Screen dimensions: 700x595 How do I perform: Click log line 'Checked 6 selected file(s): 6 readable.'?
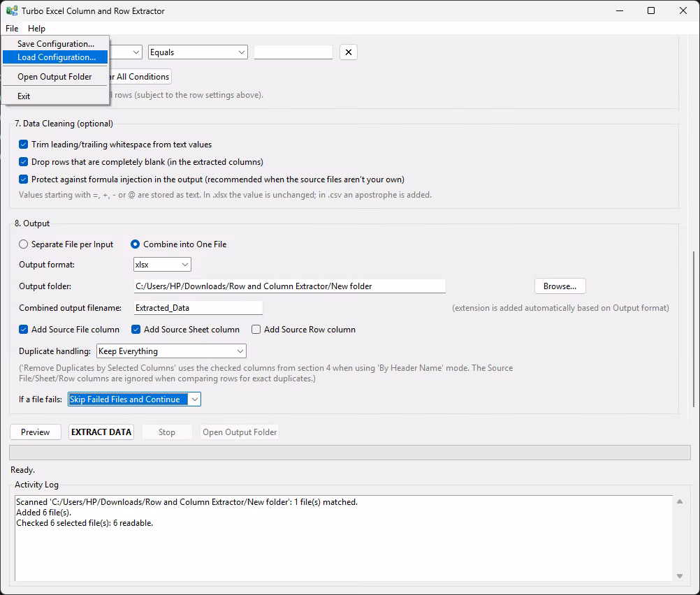click(85, 523)
